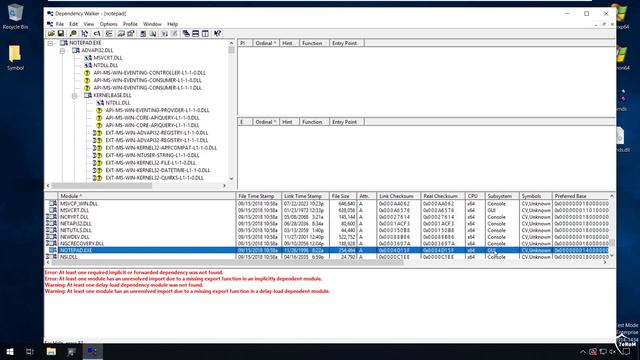Screen dimensions: 640x360
Task: Toggle the Undecorate C++ Functions toolbar icon
Action: (x=109, y=33)
